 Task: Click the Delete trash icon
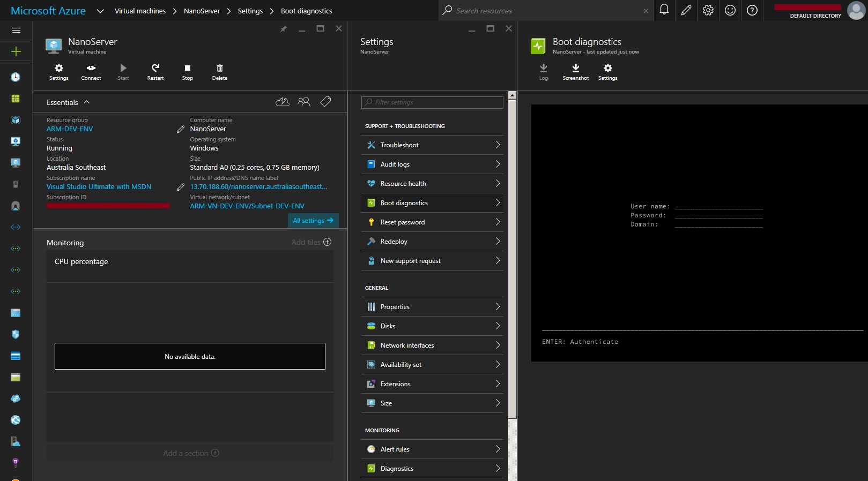pos(220,72)
